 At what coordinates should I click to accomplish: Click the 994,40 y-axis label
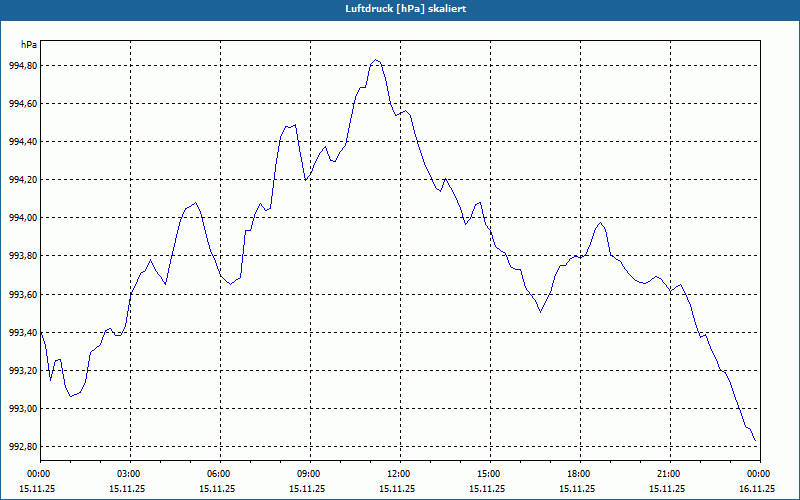point(23,142)
